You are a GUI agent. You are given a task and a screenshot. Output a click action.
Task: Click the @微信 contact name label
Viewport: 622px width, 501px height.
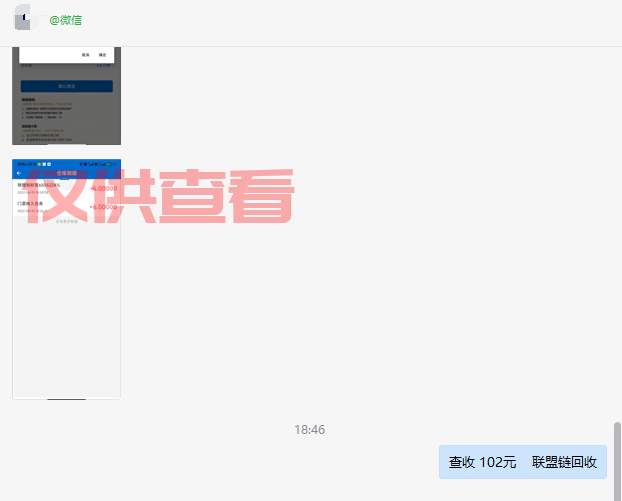tap(66, 20)
